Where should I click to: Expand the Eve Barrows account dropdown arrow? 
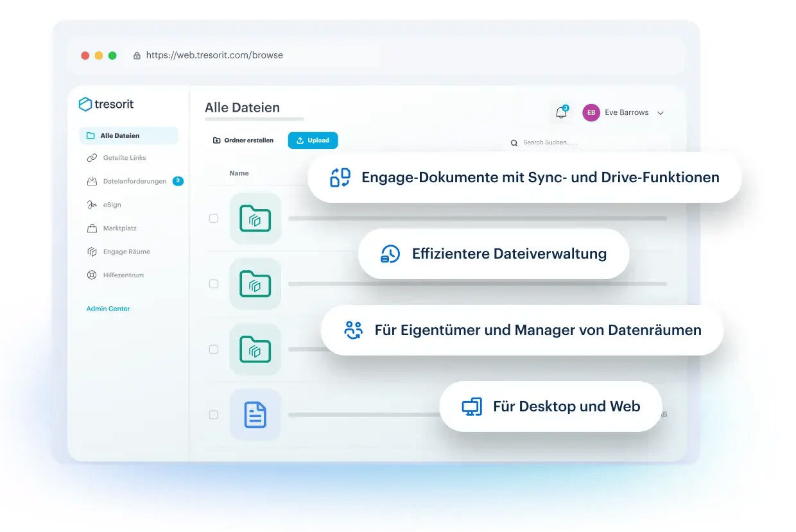[661, 113]
